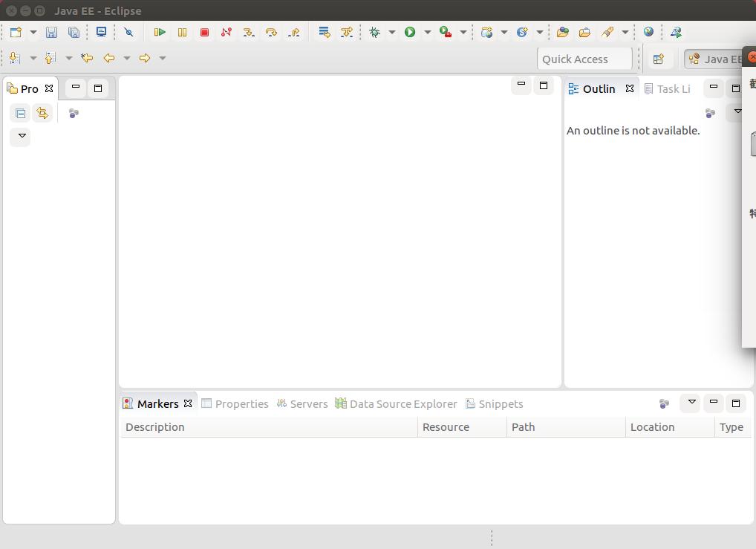This screenshot has height=549, width=756.
Task: Click the Save icon in toolbar
Action: 51,32
